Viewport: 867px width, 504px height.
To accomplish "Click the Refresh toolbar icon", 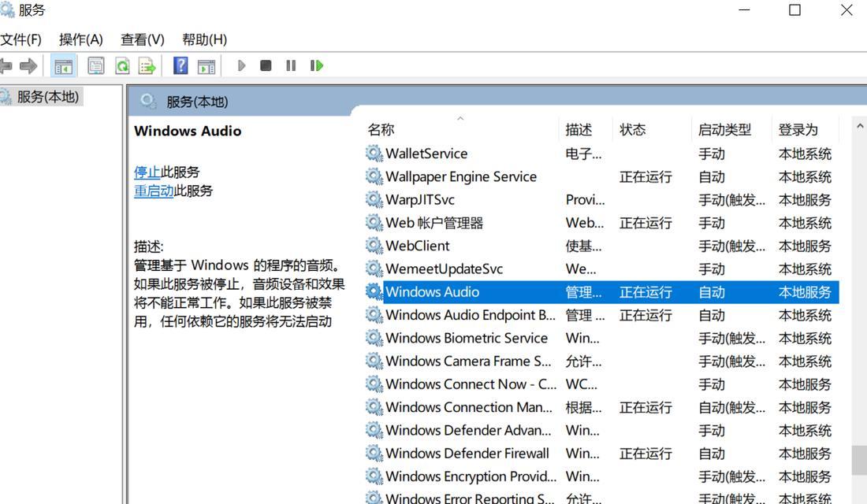I will [x=122, y=66].
